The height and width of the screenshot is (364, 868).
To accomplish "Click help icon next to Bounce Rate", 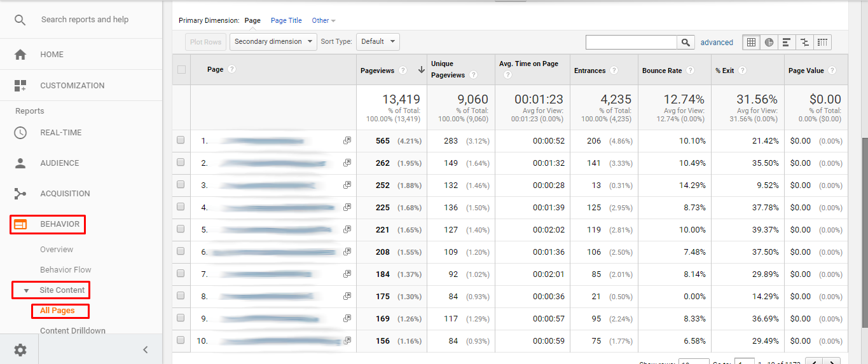I will (690, 71).
